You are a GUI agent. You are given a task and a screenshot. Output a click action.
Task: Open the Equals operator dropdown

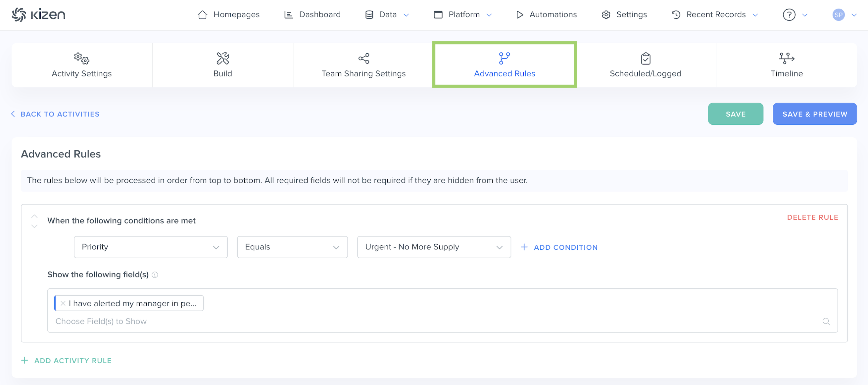coord(292,247)
